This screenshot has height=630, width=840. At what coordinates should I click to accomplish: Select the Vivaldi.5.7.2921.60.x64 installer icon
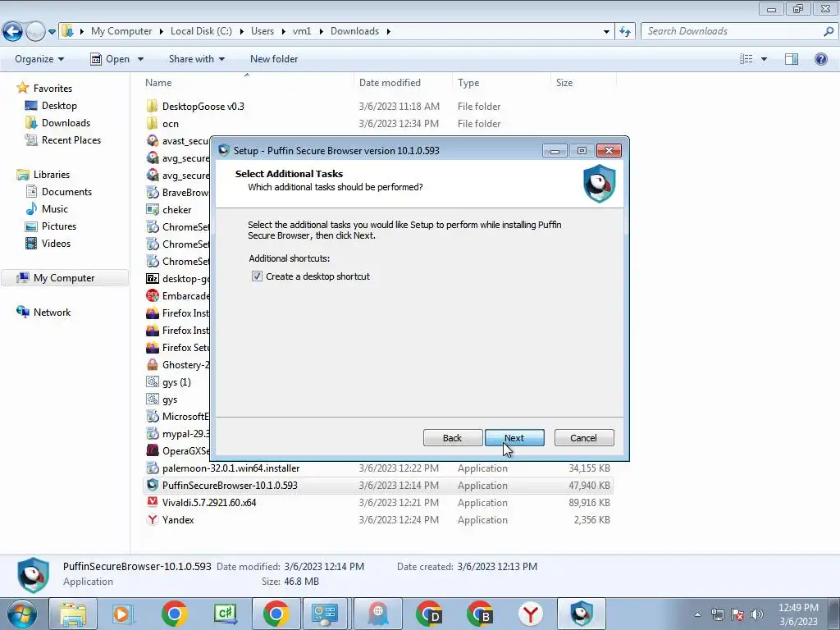[153, 503]
